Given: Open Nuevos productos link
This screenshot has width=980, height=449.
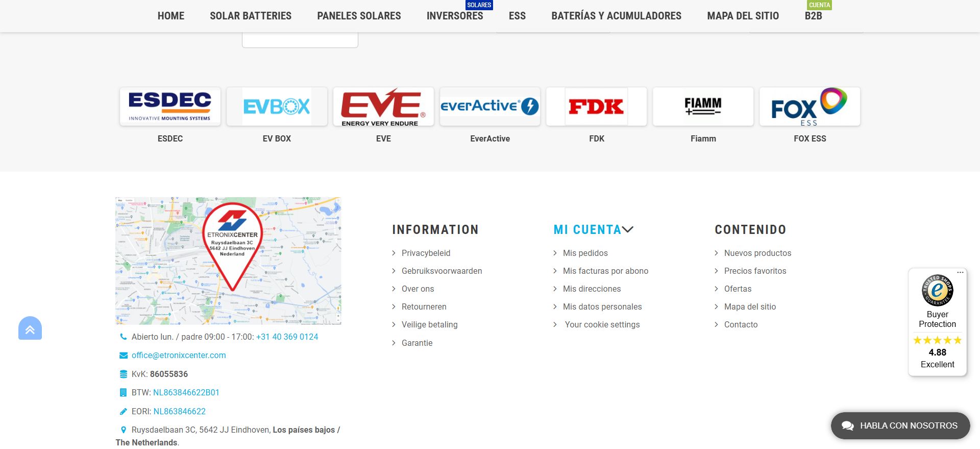Looking at the screenshot, I should [757, 253].
